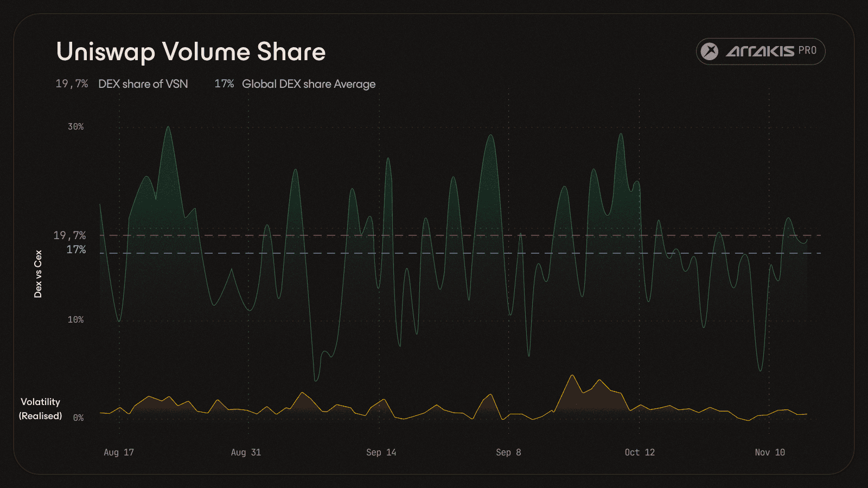Click the Aug 17 date label
Viewport: 868px width, 488px height.
pos(119,452)
